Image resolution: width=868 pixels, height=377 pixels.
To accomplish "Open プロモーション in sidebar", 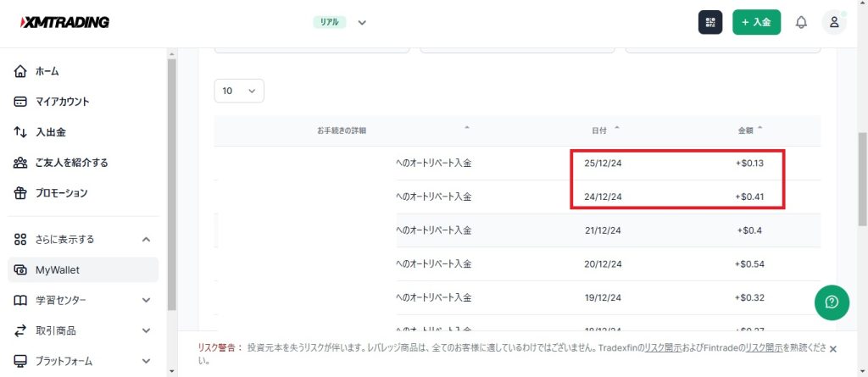I will tap(61, 193).
